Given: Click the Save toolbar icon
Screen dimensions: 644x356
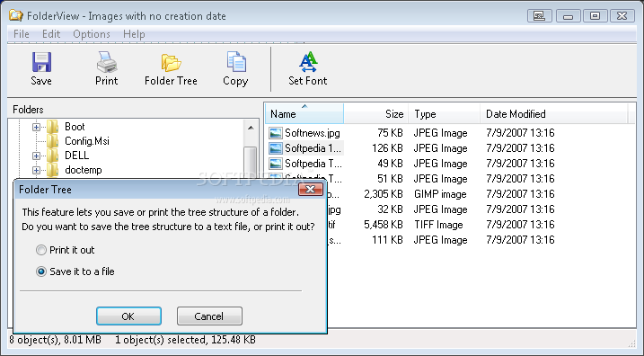Looking at the screenshot, I should coord(41,63).
